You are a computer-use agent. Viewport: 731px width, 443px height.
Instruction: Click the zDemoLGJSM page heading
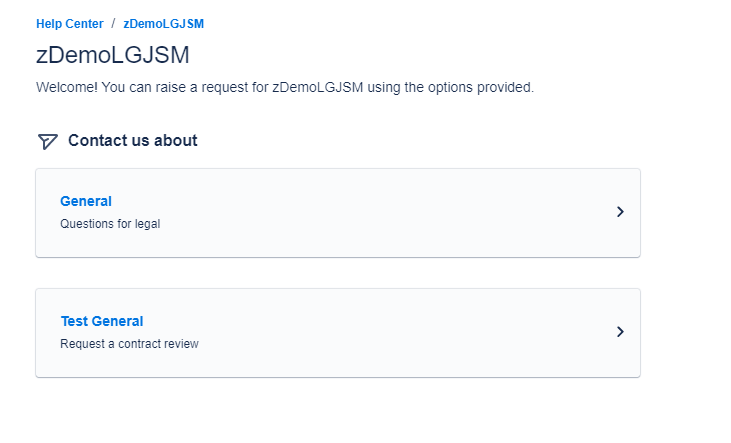click(112, 56)
